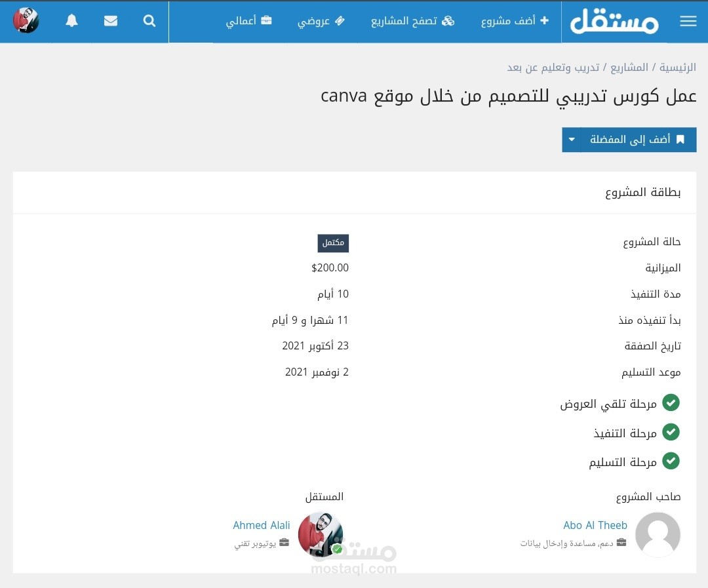Click the briefcase icon beside أعمالي
The width and height of the screenshot is (708, 588).
(x=266, y=20)
